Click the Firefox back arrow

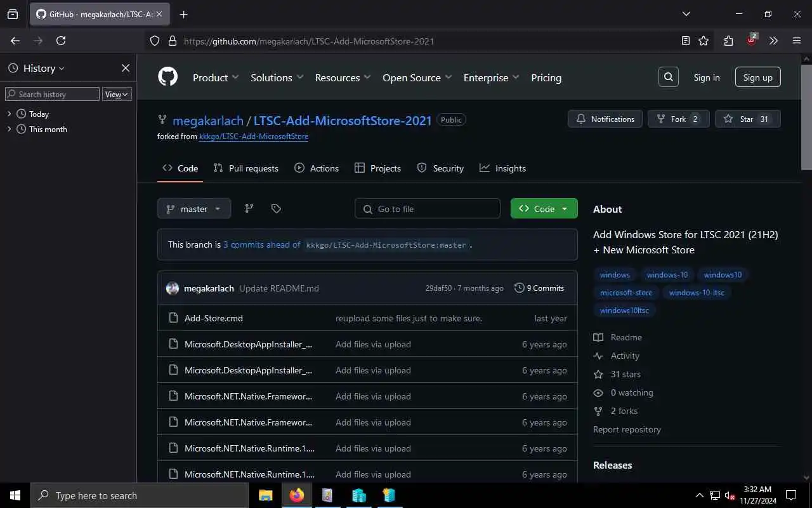15,41
